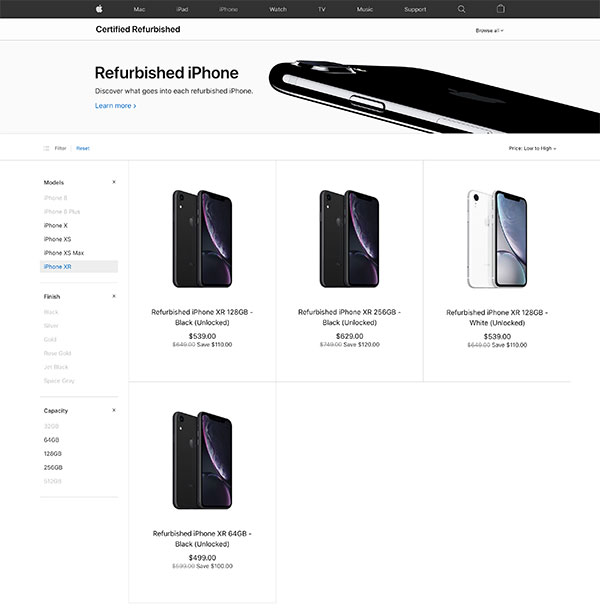Viewport: 600px width, 609px height.
Task: Open the search magnifier icon
Action: click(x=461, y=9)
